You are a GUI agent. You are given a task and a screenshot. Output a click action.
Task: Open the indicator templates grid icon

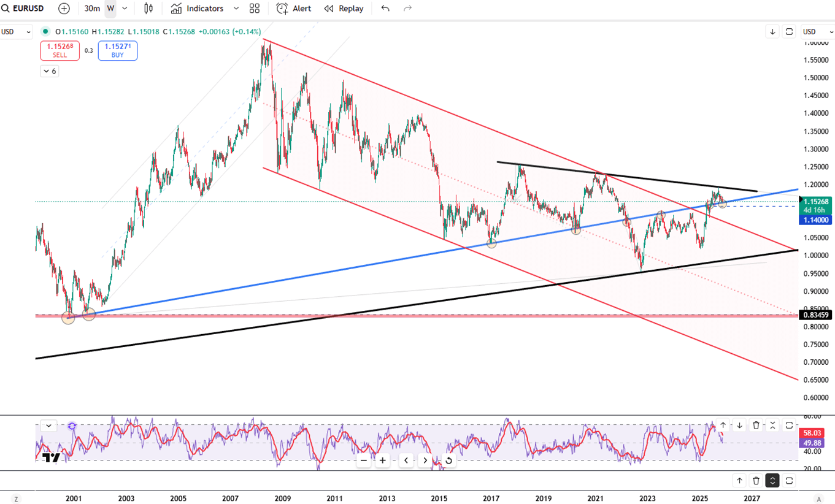pyautogui.click(x=255, y=9)
